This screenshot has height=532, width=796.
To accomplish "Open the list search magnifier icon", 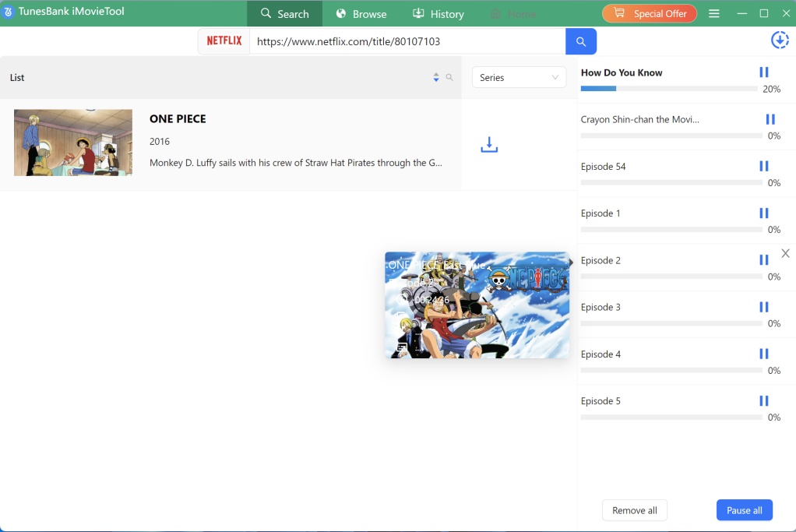I will (449, 77).
